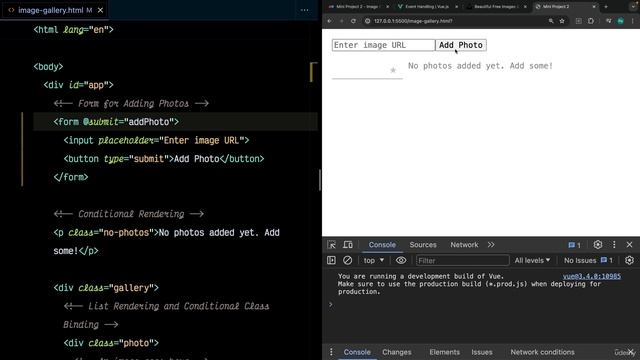Clear the console output
Viewport: 640px width, 360px height.
tap(347, 260)
